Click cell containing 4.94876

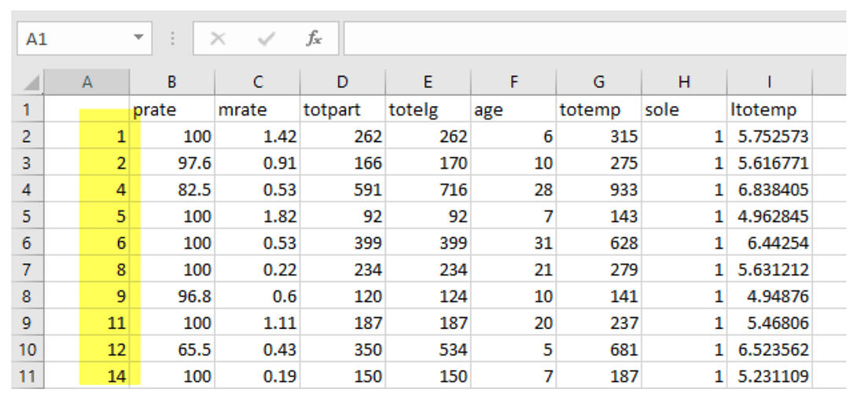[770, 295]
